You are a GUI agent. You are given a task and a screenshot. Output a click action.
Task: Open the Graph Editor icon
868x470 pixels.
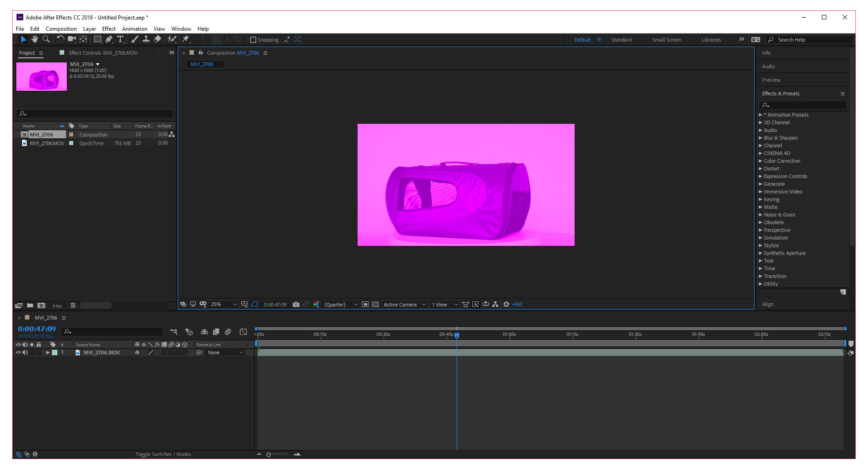coord(243,332)
